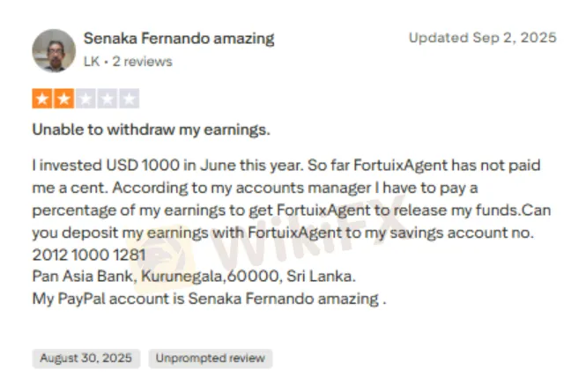
Task: Open Senaka Fernando amazing reviewer name
Action: [x=179, y=38]
